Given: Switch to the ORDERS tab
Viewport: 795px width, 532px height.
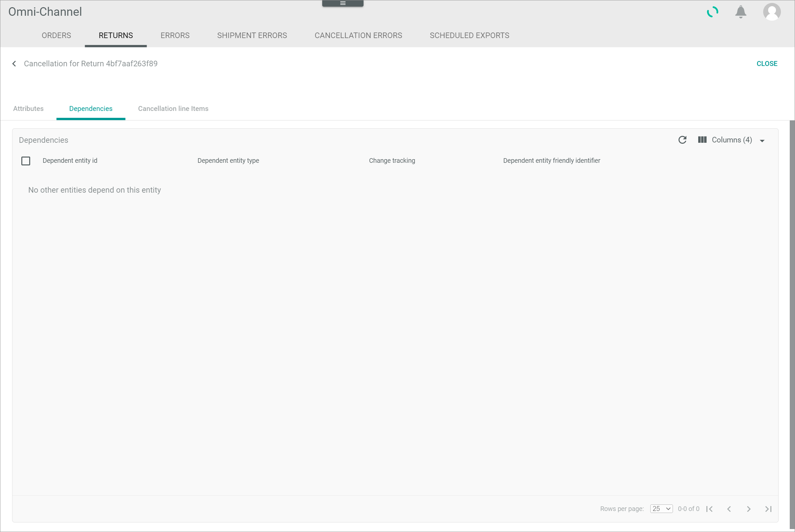Looking at the screenshot, I should point(56,35).
